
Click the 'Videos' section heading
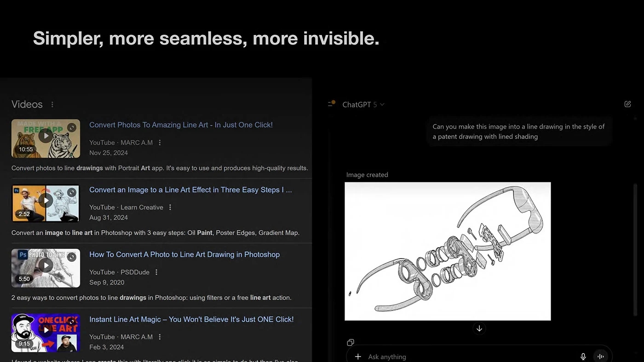(x=27, y=104)
